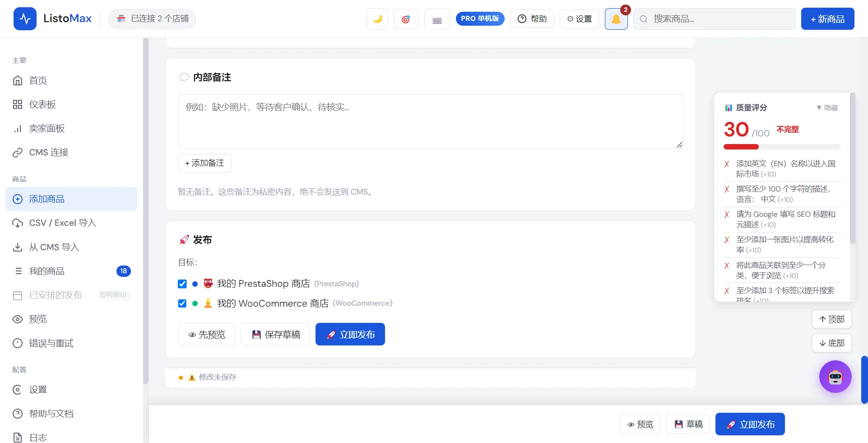Image resolution: width=868 pixels, height=443 pixels.
Task: Click 草稿 in the bottom action bar
Action: [688, 424]
